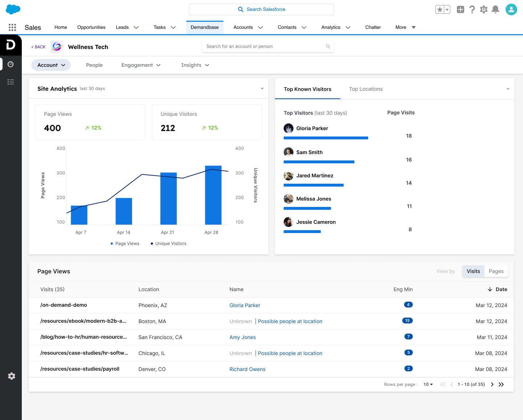
Task: Open the Rows per page dropdown
Action: coord(428,384)
